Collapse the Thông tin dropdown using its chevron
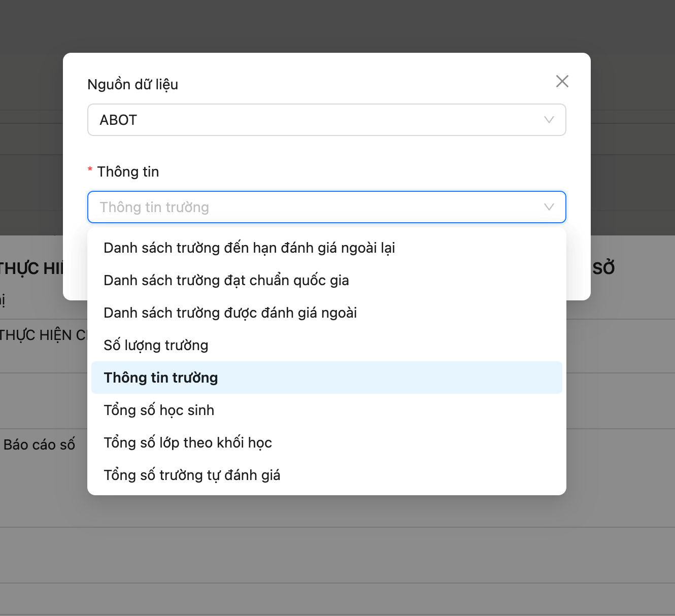675x616 pixels. (549, 207)
